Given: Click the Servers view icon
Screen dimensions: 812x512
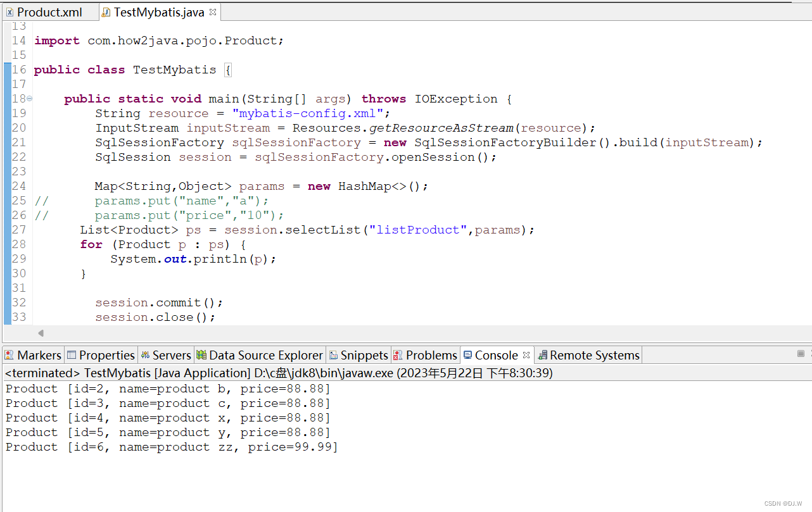Looking at the screenshot, I should [x=144, y=355].
